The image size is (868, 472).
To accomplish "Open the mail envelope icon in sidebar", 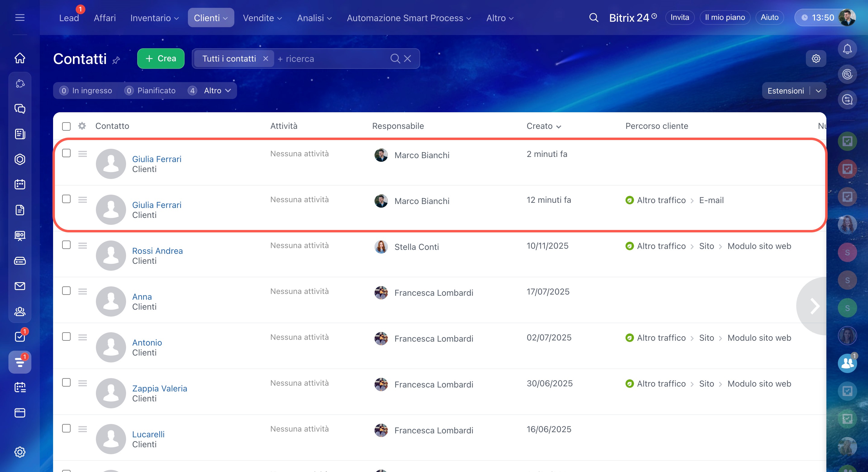I will point(20,286).
